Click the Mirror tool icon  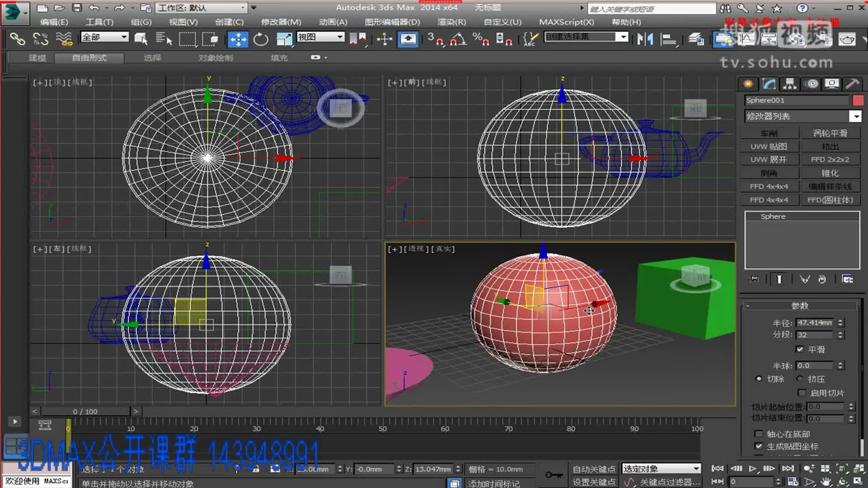644,39
